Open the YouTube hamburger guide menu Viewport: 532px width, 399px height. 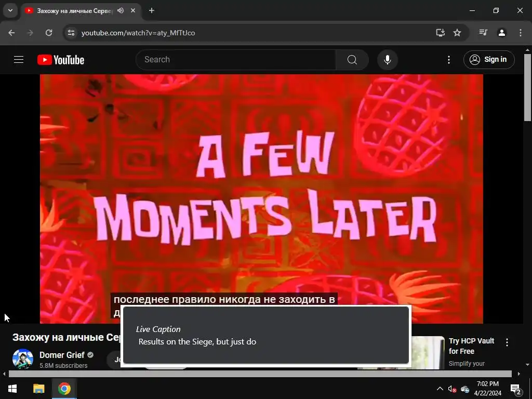coord(19,60)
